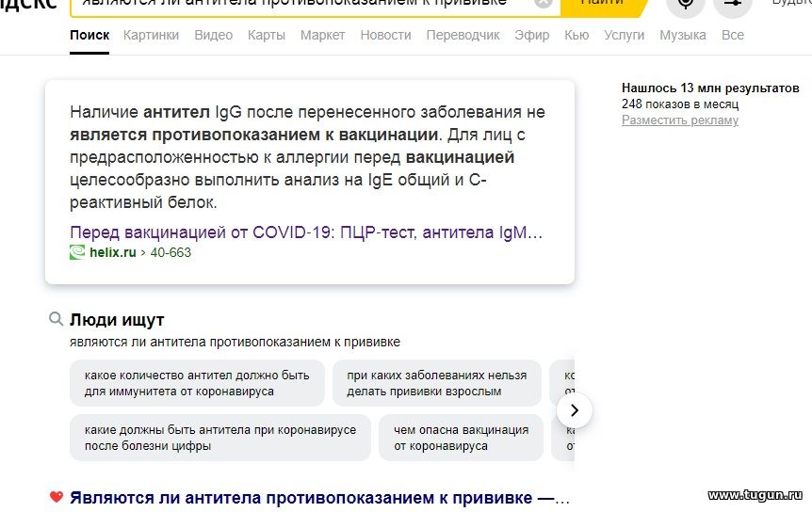This screenshot has width=812, height=512.
Task: Activate voice search microphone icon
Action: (x=686, y=4)
